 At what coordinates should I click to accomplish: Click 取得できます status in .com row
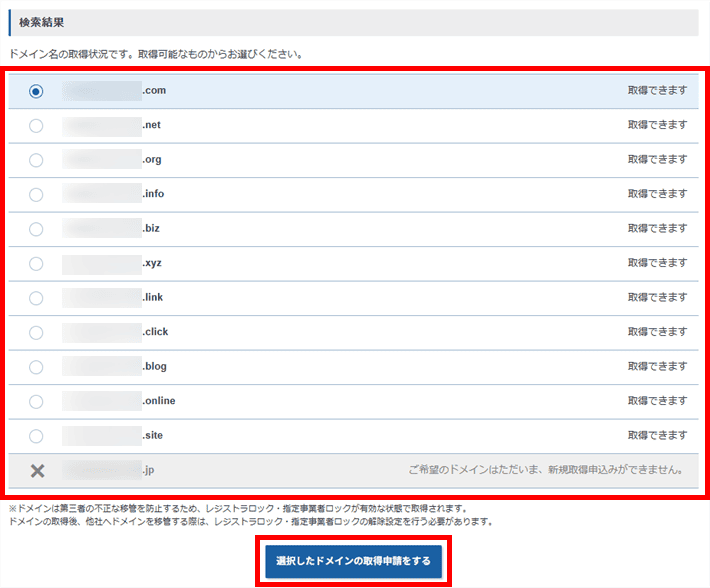(657, 91)
